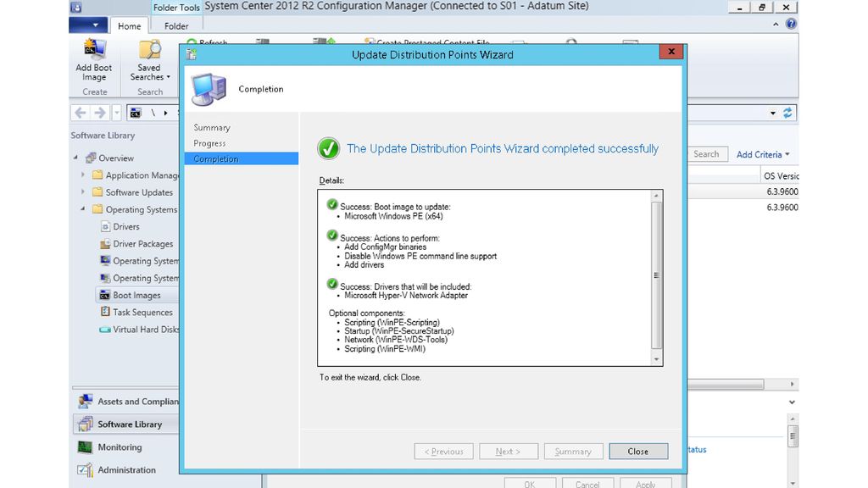This screenshot has height=488, width=868.
Task: Click the Microsoft Hyper-V Network Adapter text
Action: coord(406,296)
